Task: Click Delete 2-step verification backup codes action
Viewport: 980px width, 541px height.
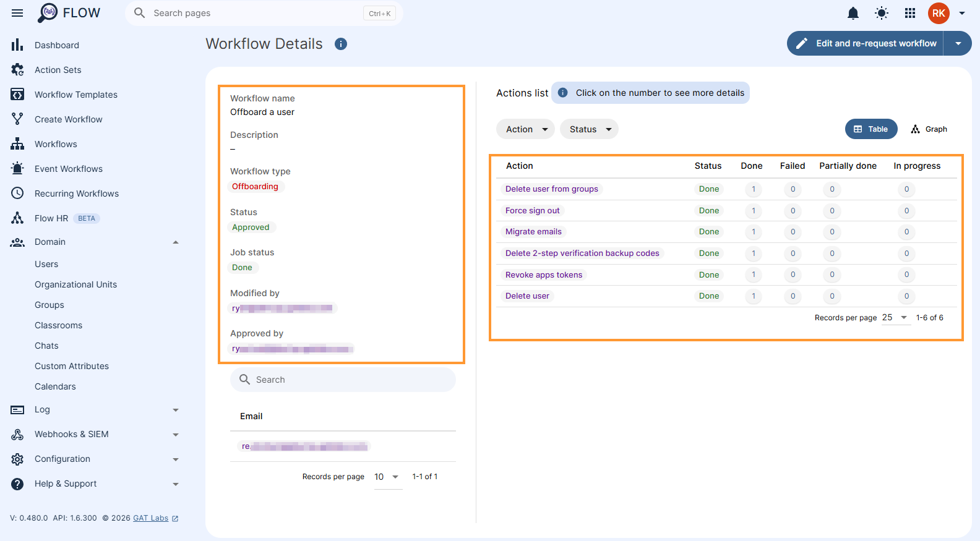Action: [x=582, y=253]
